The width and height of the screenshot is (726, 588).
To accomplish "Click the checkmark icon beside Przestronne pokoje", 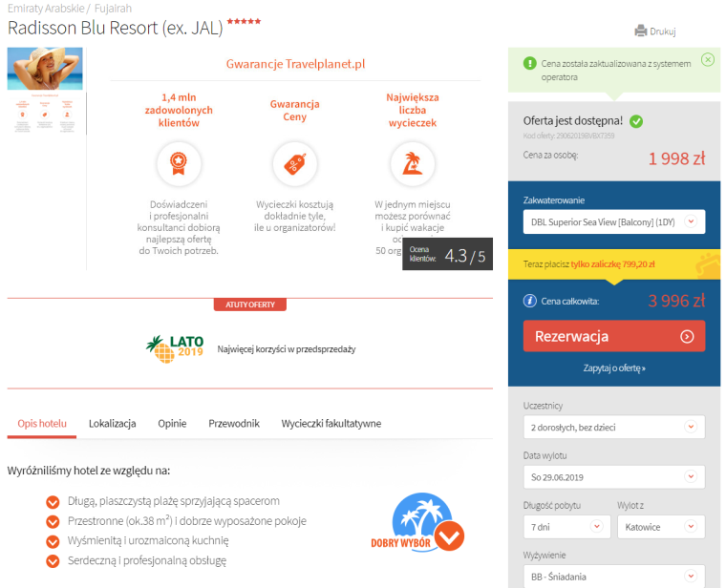I will pyautogui.click(x=53, y=521).
